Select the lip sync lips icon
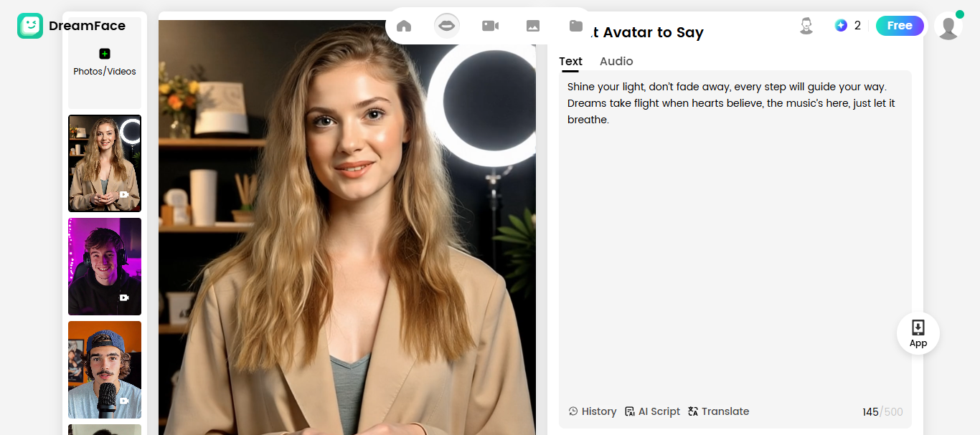Image resolution: width=980 pixels, height=435 pixels. point(446,26)
